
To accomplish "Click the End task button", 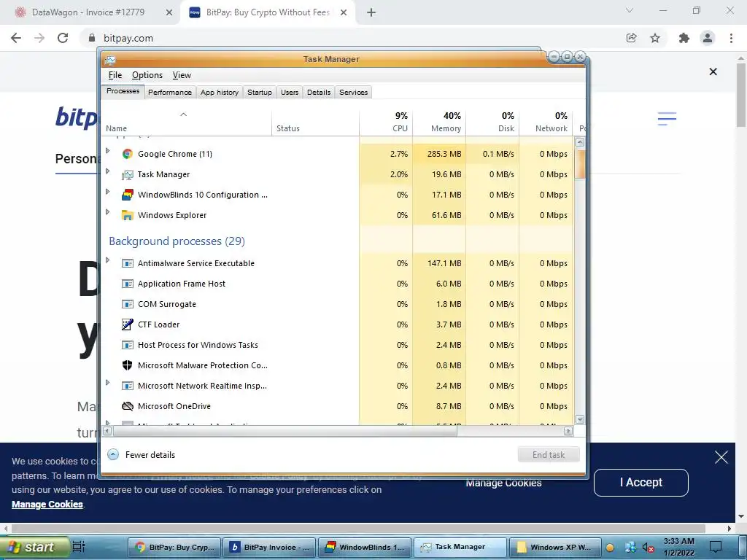I will [x=549, y=455].
